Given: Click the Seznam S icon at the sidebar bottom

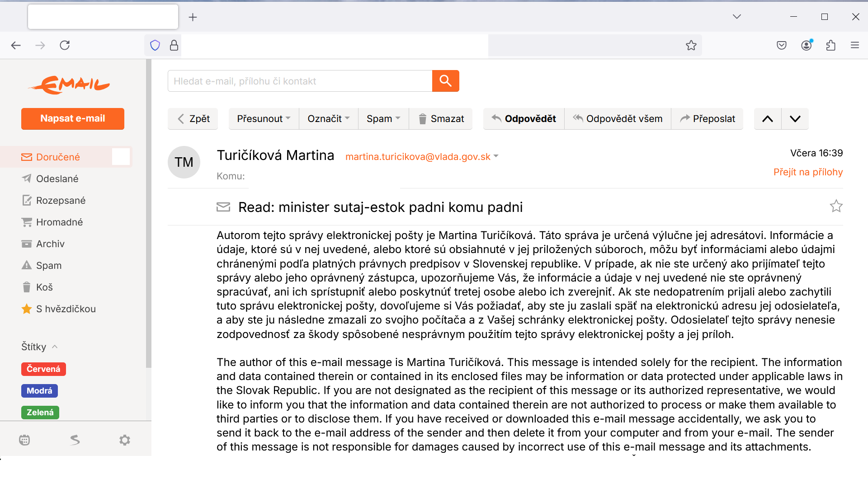Looking at the screenshot, I should (75, 440).
